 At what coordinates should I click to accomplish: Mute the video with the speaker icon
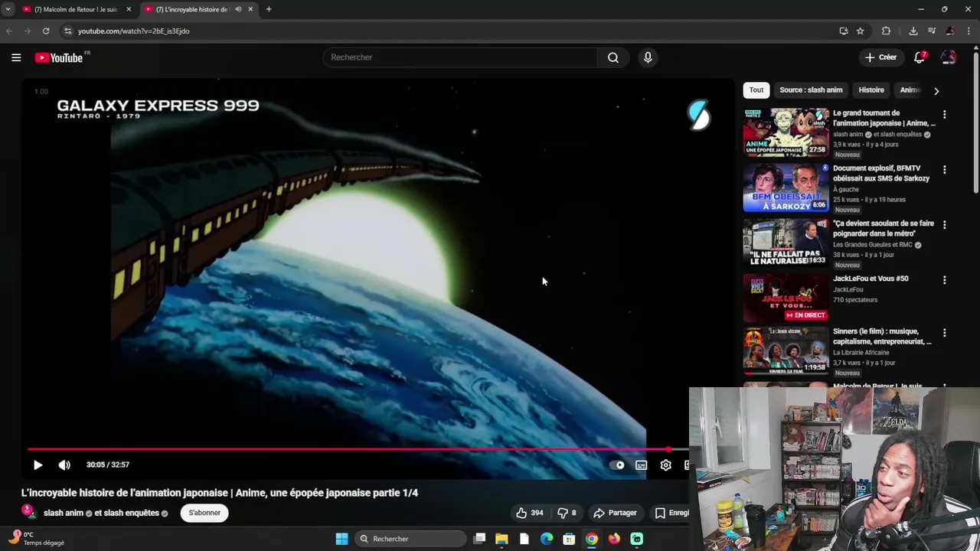pyautogui.click(x=64, y=465)
